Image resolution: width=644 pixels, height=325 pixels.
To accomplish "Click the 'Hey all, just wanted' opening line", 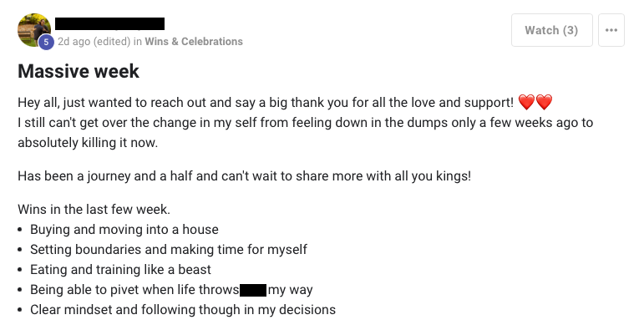I will pyautogui.click(x=266, y=102).
